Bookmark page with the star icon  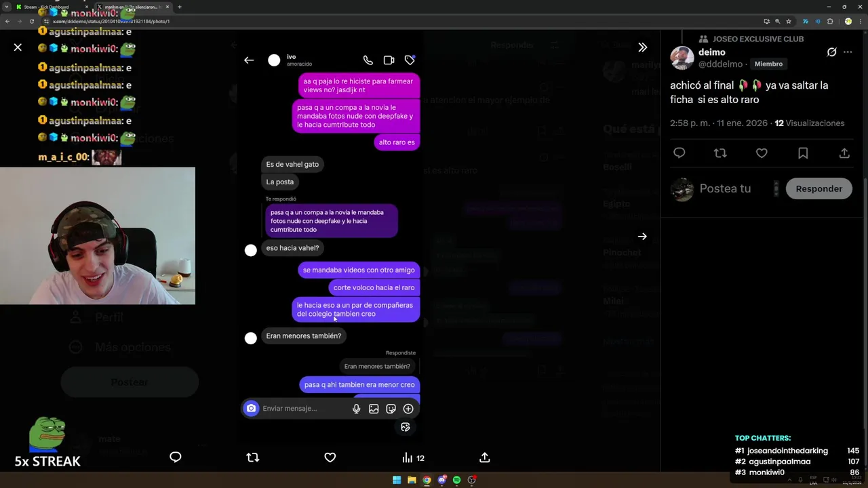coord(788,21)
